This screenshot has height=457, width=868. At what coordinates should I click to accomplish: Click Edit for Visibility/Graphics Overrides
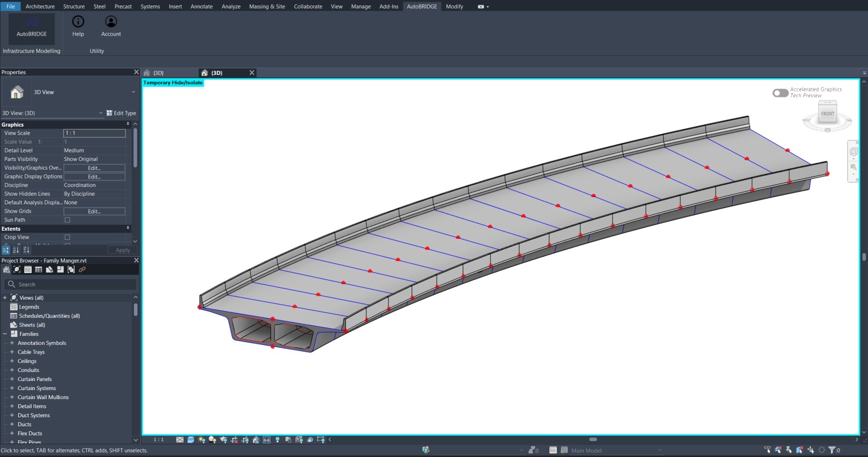coord(94,168)
